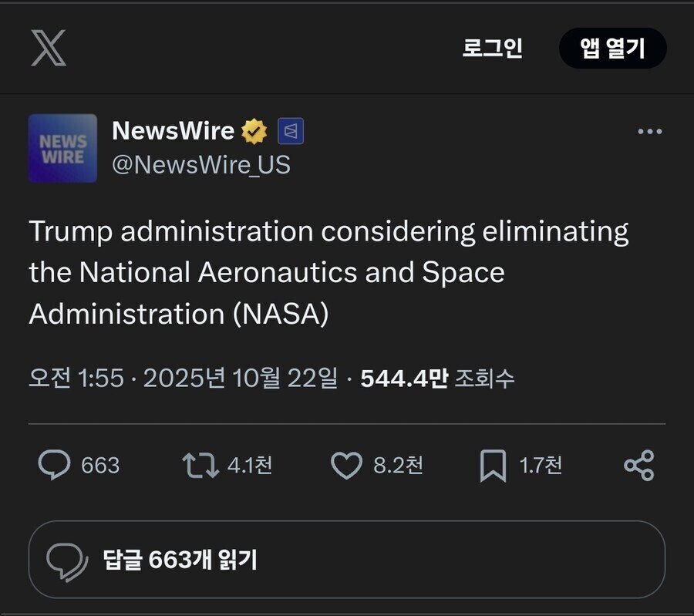Toggle the like heart icon
Screen dimensions: 694x616
pyautogui.click(x=346, y=465)
